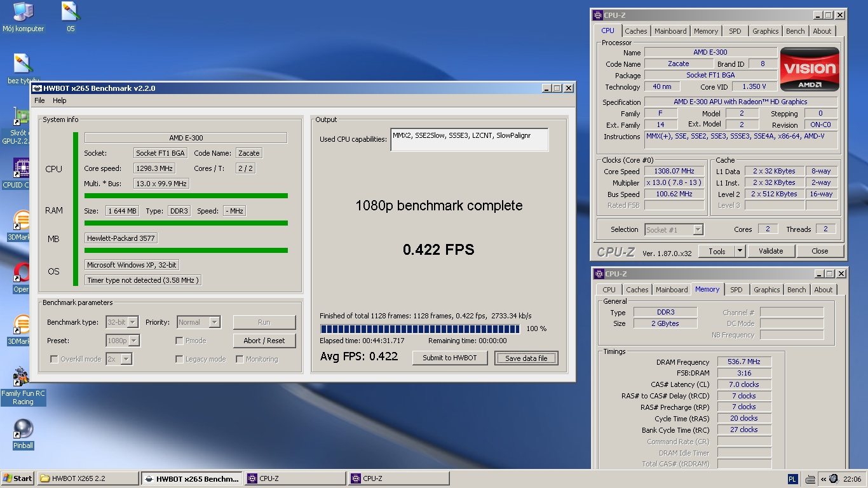Switch to SPD tab in CPU-Z Processor window
The image size is (868, 488).
(x=735, y=31)
